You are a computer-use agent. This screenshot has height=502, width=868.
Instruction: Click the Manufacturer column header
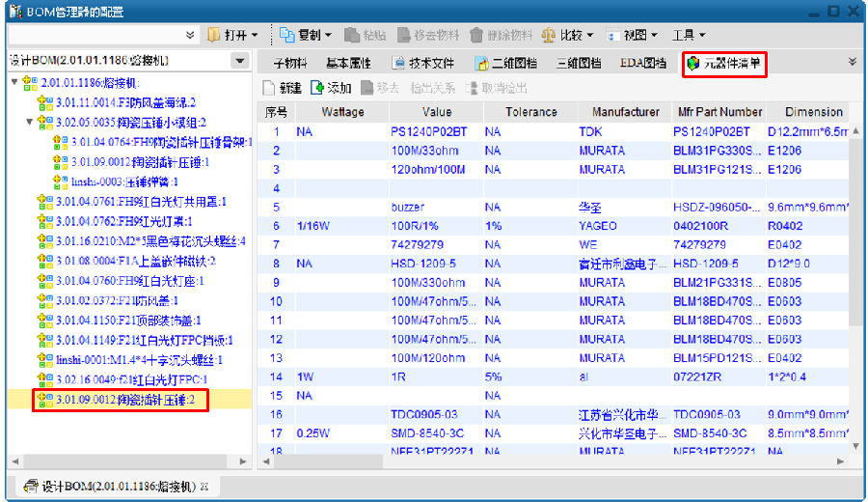(625, 112)
